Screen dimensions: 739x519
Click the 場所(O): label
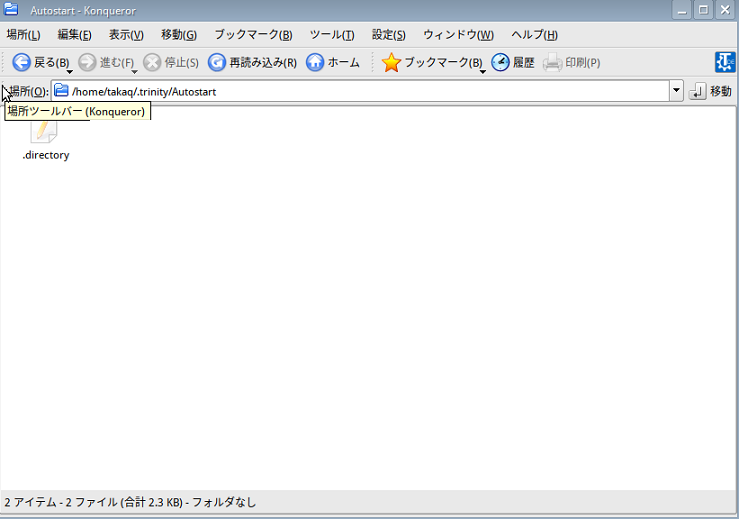[29, 91]
